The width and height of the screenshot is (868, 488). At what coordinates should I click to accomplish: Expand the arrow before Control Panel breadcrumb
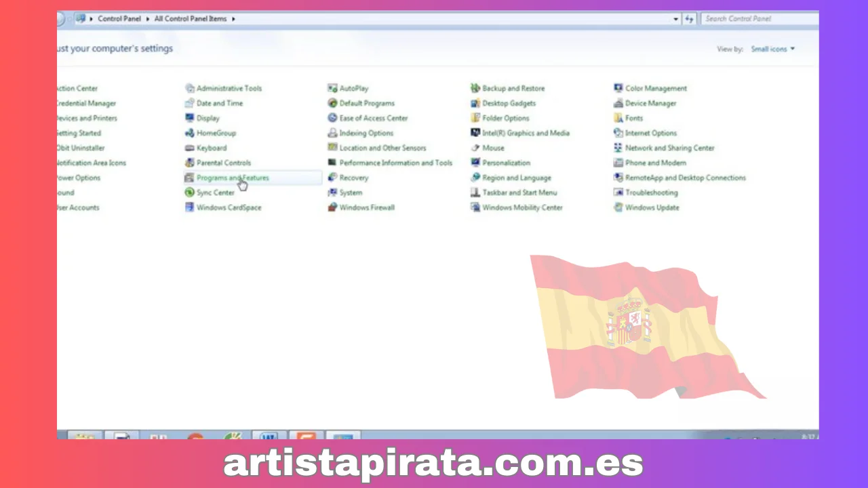coord(92,19)
